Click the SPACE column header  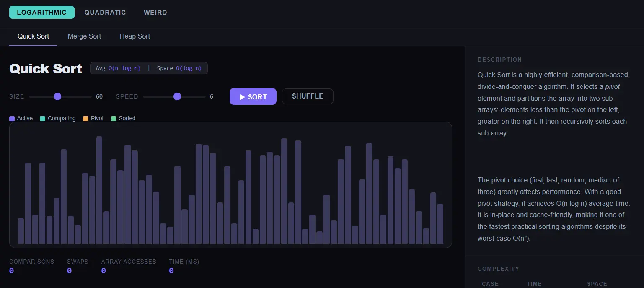click(x=597, y=284)
